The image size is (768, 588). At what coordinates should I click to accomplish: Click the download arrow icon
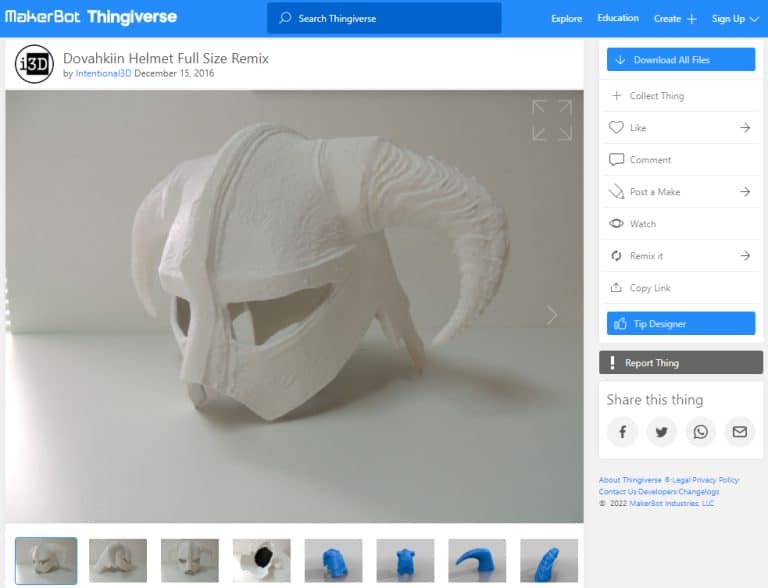620,60
